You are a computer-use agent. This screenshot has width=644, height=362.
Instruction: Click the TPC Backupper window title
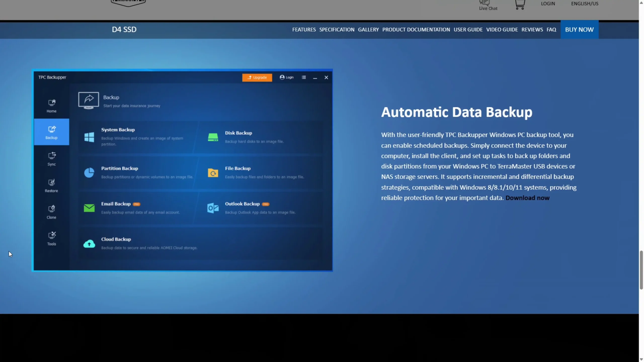52,77
